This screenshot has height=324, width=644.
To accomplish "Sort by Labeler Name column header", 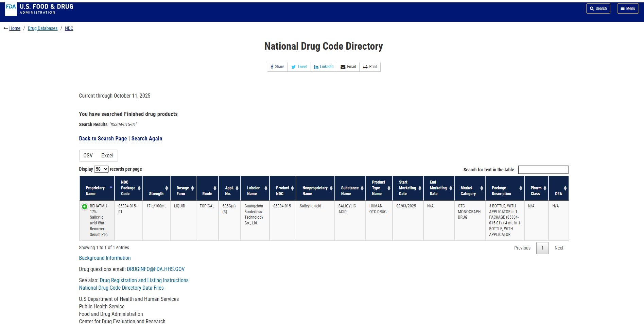I will pos(255,188).
